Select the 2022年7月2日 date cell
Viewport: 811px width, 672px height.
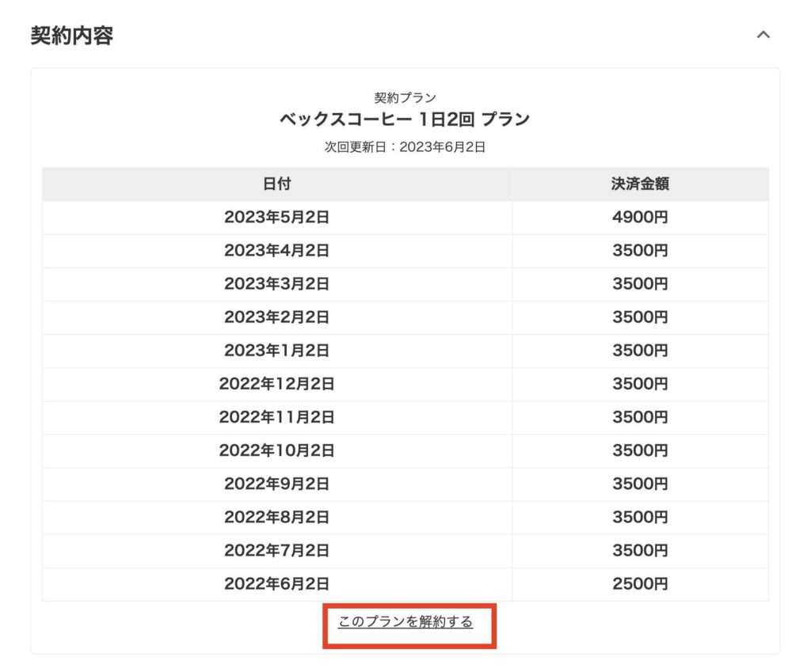tap(277, 551)
